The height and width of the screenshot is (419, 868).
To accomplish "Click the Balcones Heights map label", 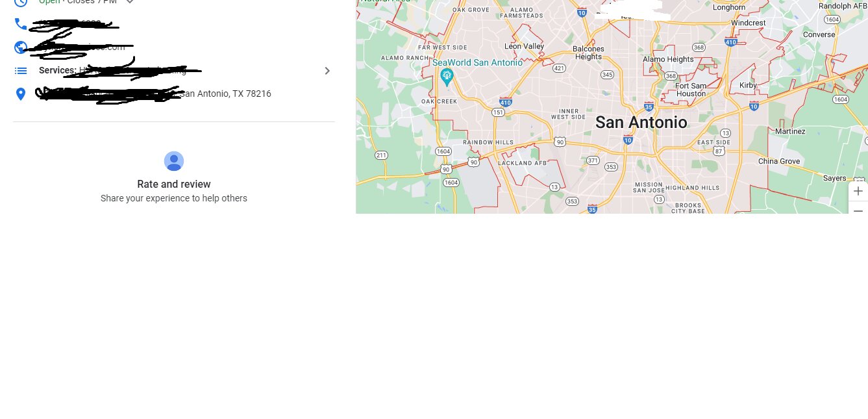I will pos(588,53).
